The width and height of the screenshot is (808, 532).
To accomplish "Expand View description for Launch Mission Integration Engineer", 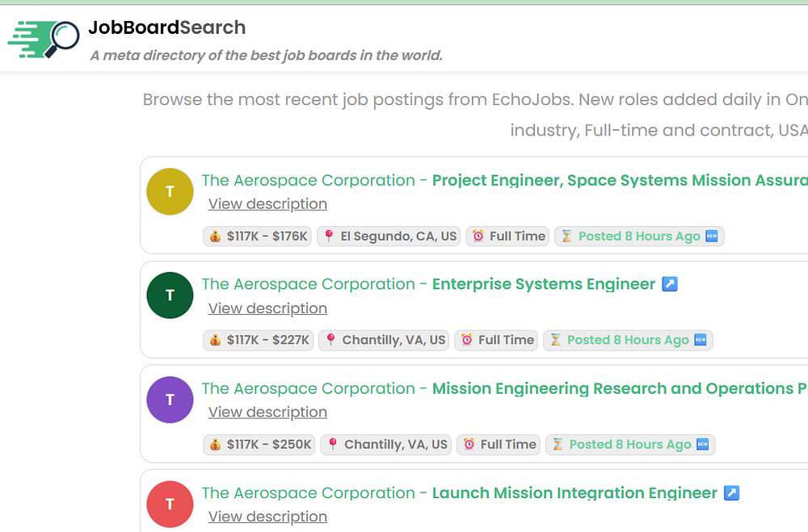I will [x=267, y=517].
